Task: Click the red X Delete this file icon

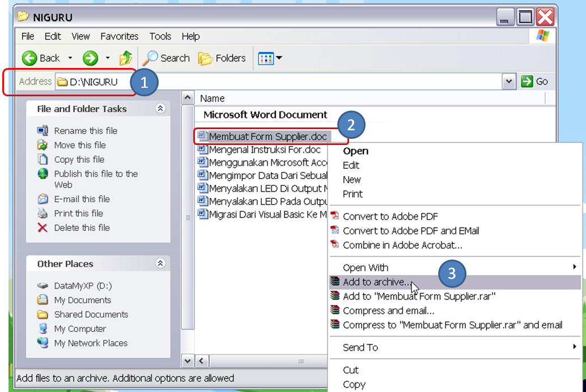Action: point(44,227)
